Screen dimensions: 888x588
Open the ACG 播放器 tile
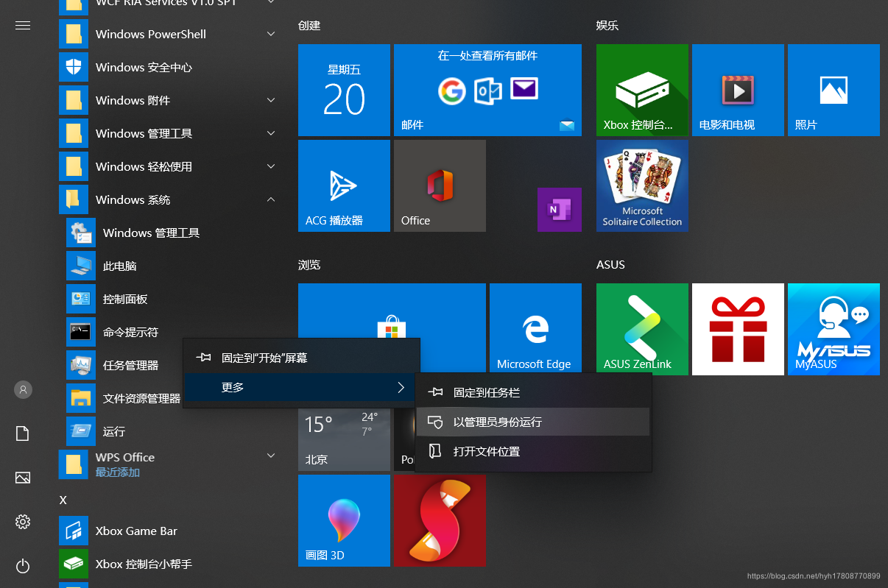tap(344, 185)
